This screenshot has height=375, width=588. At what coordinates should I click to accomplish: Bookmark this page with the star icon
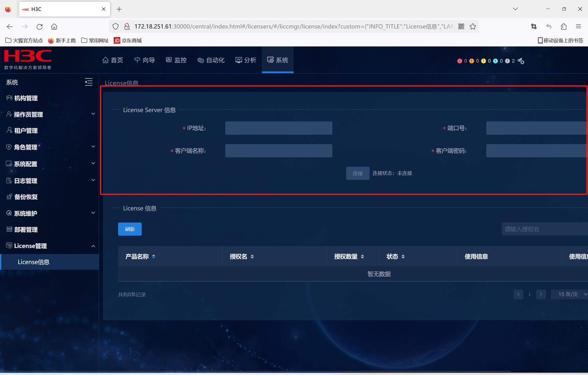473,26
